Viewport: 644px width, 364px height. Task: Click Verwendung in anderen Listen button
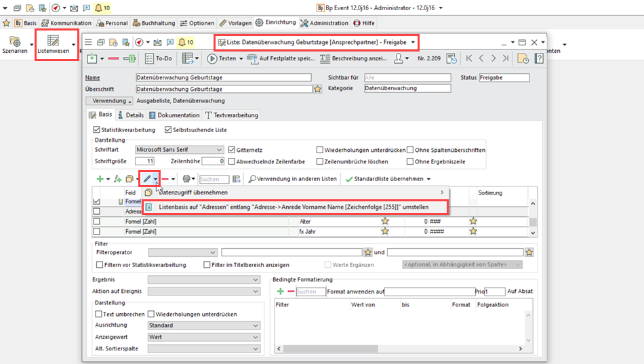tap(292, 179)
